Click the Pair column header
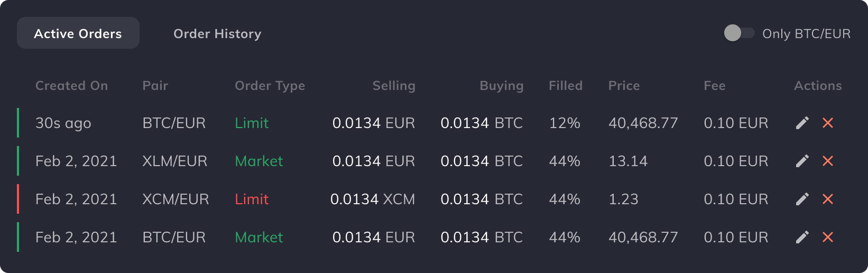This screenshot has height=273, width=868. click(x=155, y=86)
